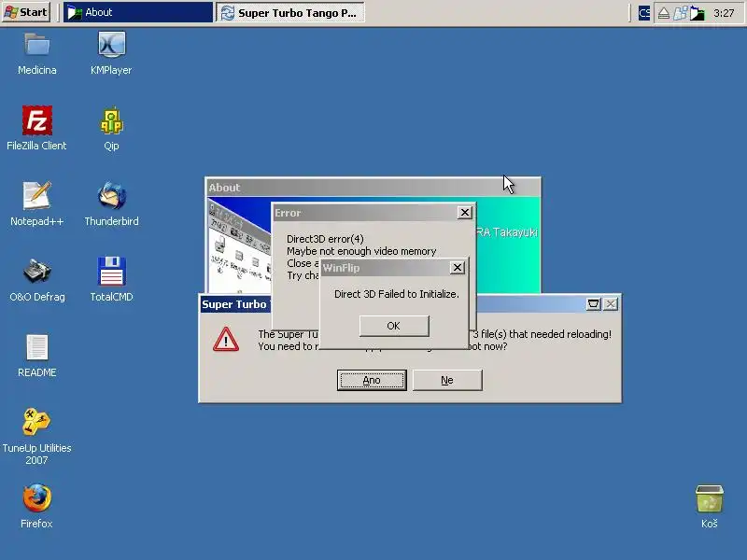
Task: Choose Ne in Super Turbo dialog
Action: click(x=447, y=380)
